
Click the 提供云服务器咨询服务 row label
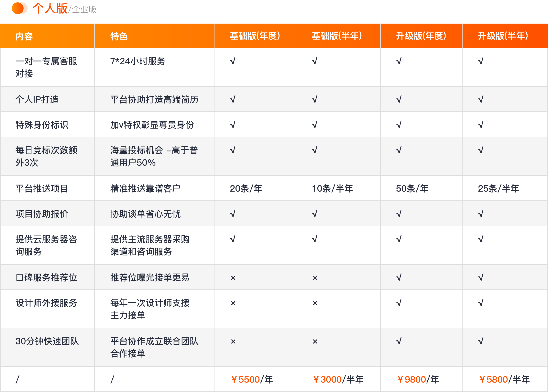coord(46,245)
